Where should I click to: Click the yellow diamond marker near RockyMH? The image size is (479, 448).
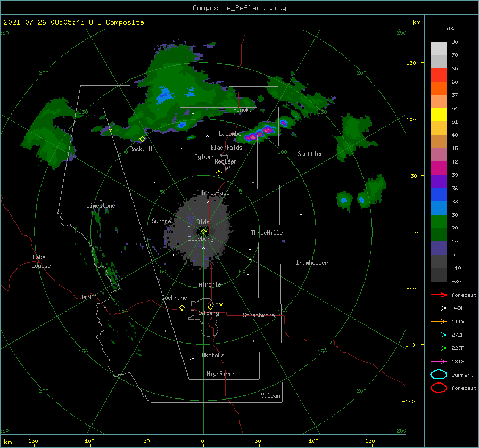[x=142, y=139]
